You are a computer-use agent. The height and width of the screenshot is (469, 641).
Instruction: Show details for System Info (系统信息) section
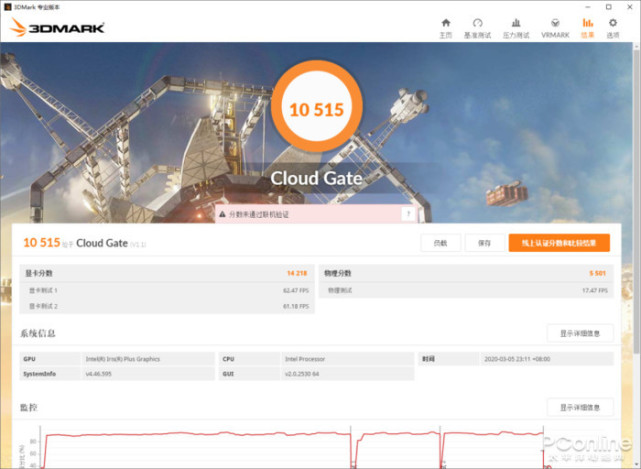[x=580, y=333]
